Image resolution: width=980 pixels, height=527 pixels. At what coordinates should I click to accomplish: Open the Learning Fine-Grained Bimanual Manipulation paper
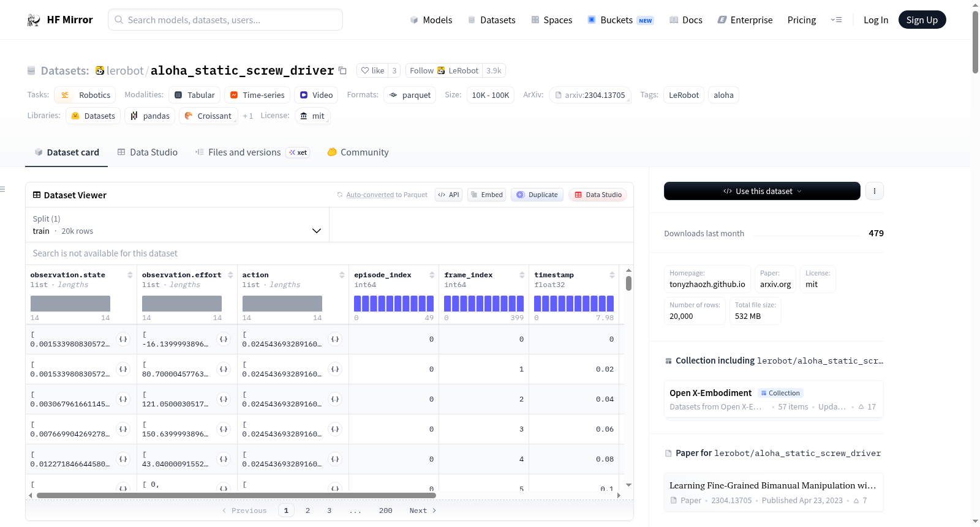point(774,492)
